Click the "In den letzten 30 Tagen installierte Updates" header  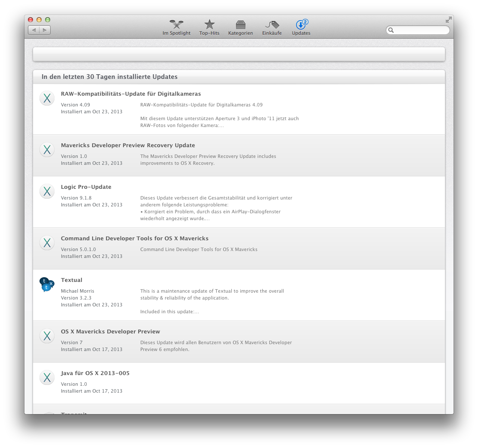(x=109, y=77)
